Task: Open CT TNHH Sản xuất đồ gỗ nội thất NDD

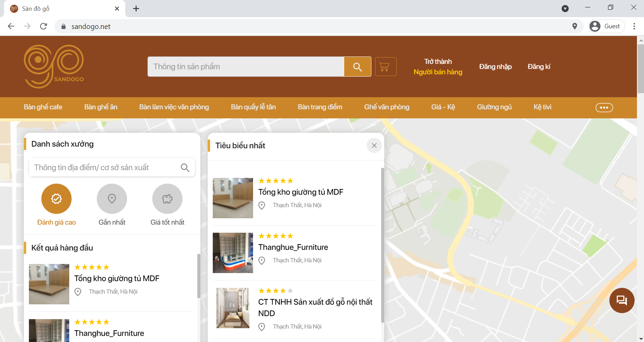Action: click(315, 308)
